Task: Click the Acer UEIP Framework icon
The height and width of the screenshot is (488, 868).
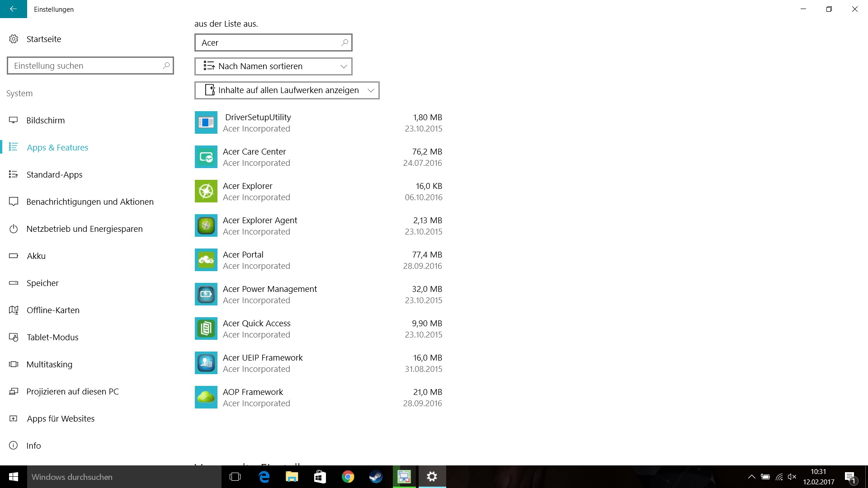Action: (206, 363)
